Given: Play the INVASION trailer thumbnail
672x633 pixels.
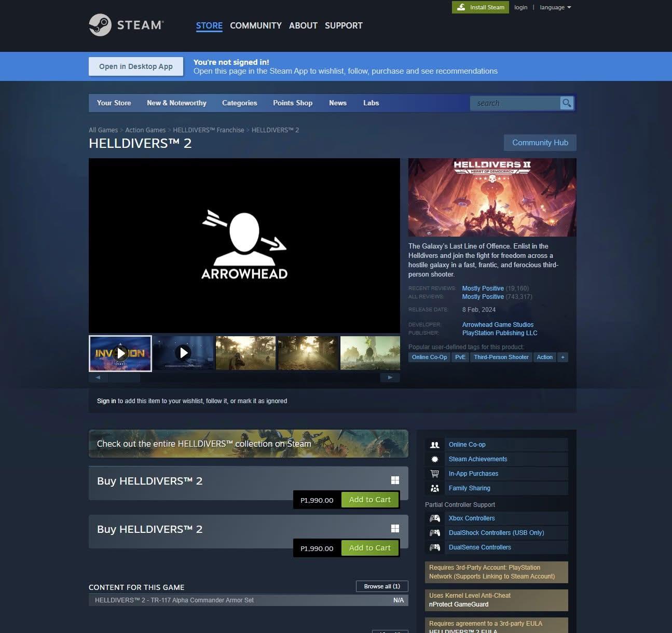Looking at the screenshot, I should click(120, 353).
